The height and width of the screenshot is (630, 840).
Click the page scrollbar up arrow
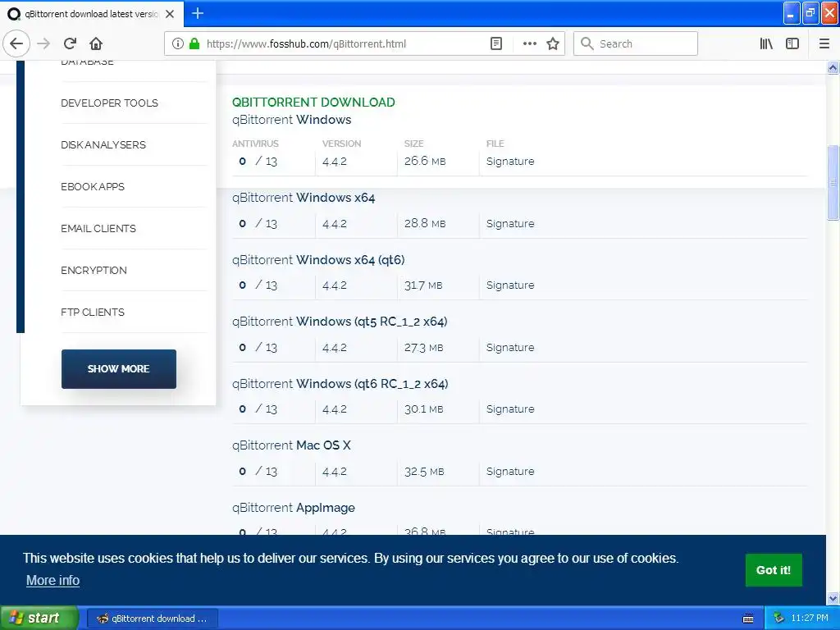(x=833, y=67)
